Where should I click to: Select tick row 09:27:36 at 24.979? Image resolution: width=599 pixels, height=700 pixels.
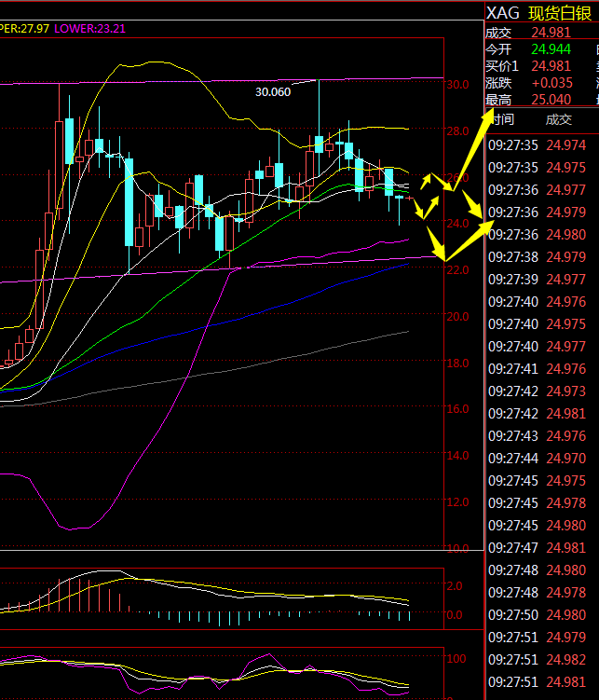click(537, 213)
